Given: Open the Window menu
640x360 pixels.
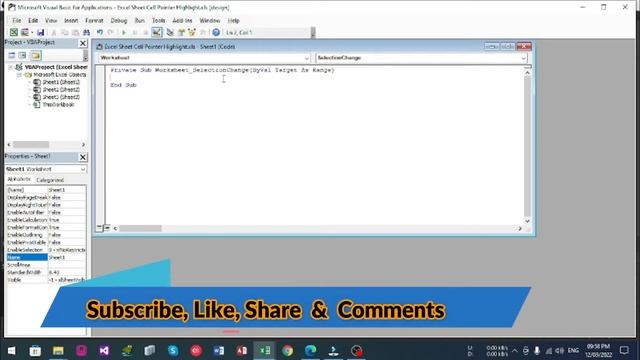Looking at the screenshot, I should point(210,20).
